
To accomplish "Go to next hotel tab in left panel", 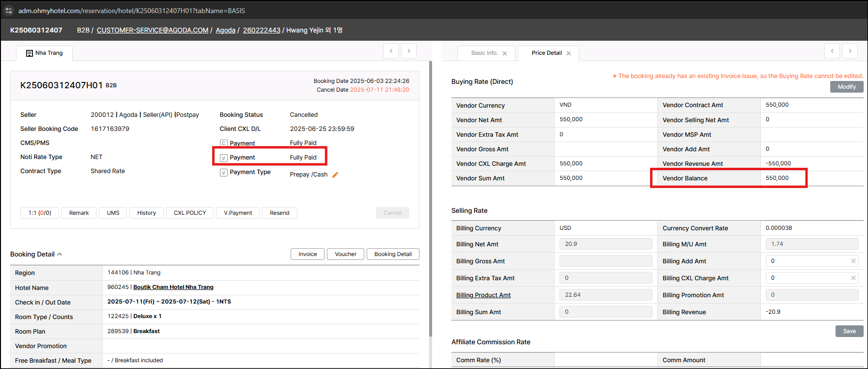I will 409,51.
